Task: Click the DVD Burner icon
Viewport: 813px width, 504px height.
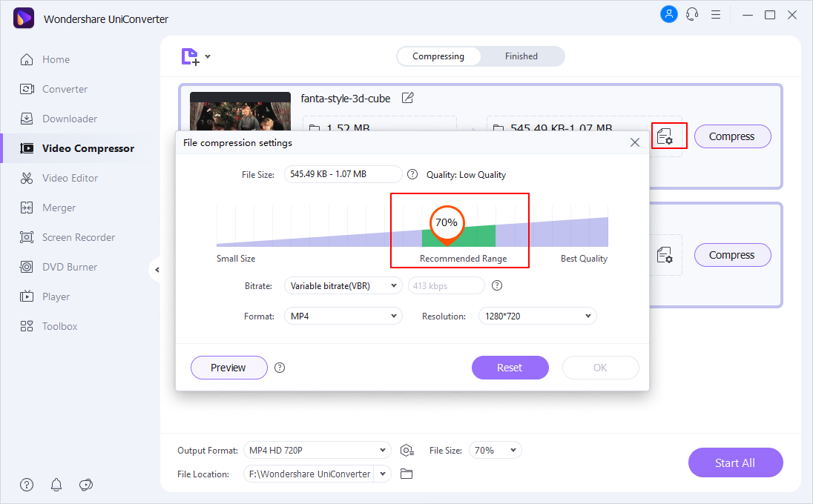Action: tap(27, 268)
